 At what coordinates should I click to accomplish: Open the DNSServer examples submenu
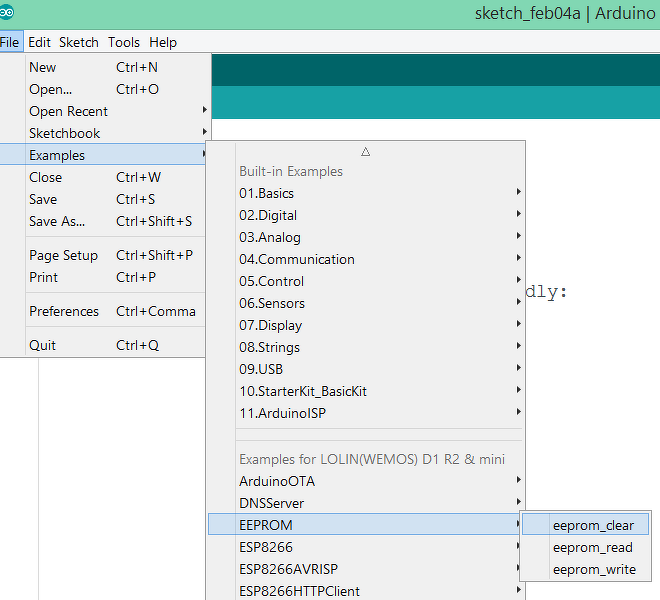[366, 503]
